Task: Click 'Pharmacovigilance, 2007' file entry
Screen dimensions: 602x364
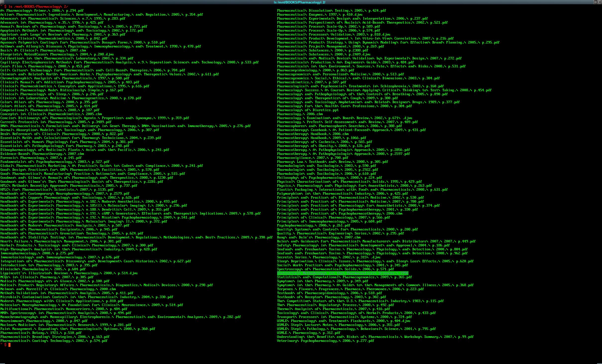Action: tap(312, 158)
